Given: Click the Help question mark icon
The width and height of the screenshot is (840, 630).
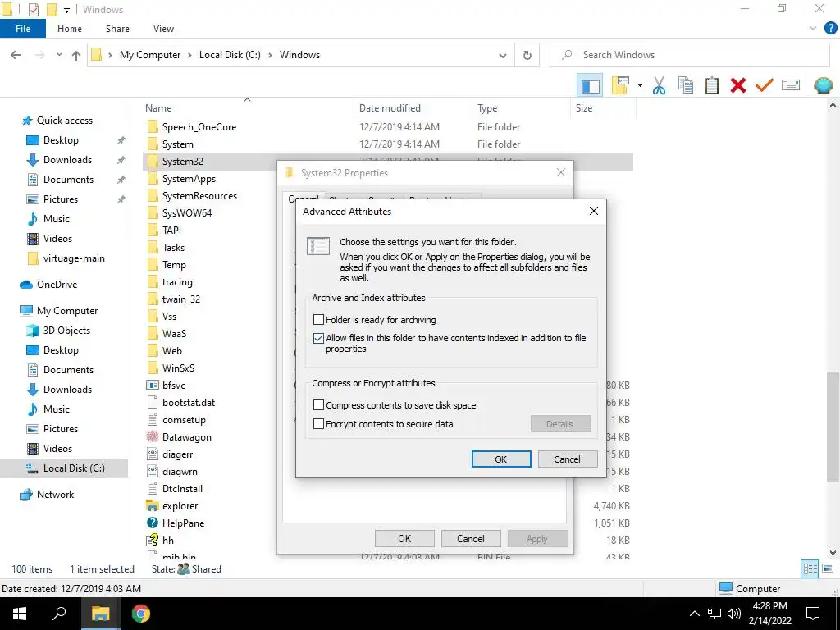Looking at the screenshot, I should [x=830, y=29].
